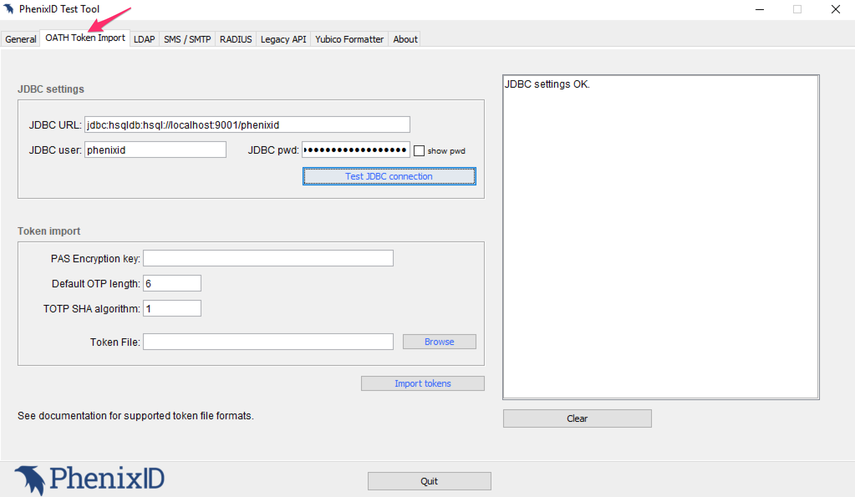Go to the About tab

point(405,39)
